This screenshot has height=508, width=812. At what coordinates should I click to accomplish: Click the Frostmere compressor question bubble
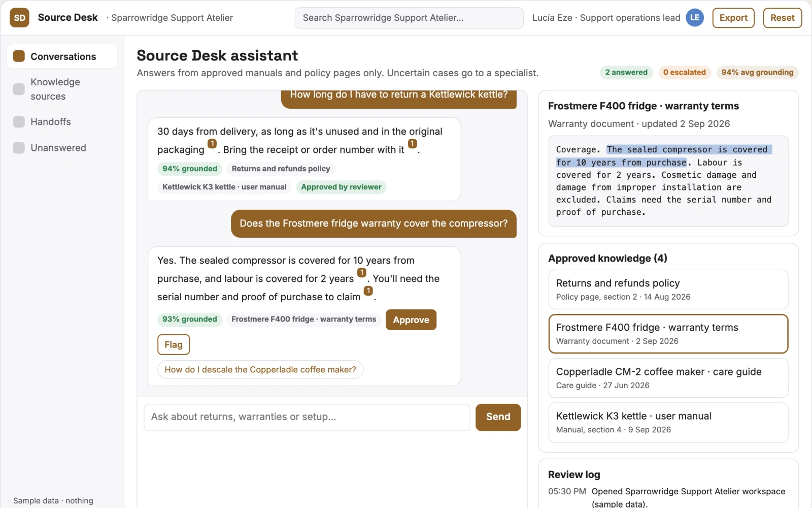pyautogui.click(x=374, y=224)
